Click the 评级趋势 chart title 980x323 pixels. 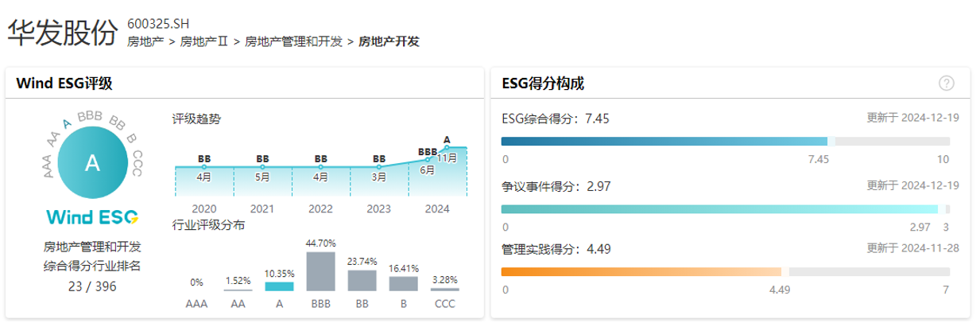196,119
